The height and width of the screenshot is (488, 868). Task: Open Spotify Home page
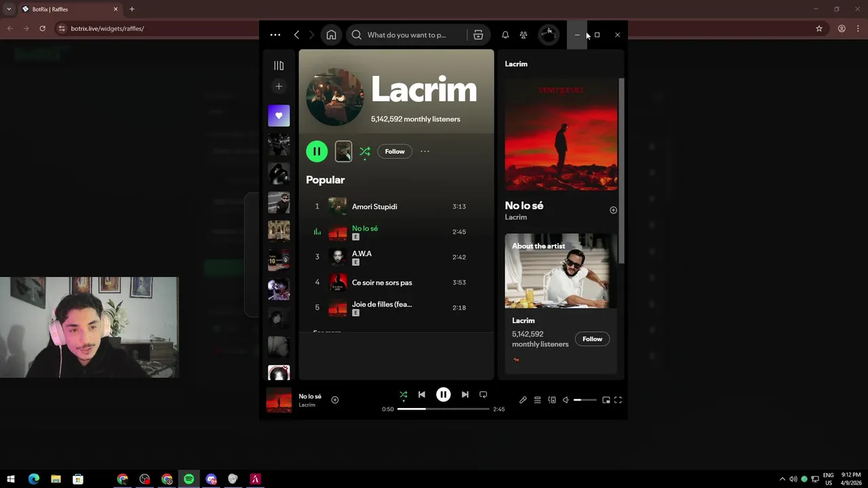331,35
